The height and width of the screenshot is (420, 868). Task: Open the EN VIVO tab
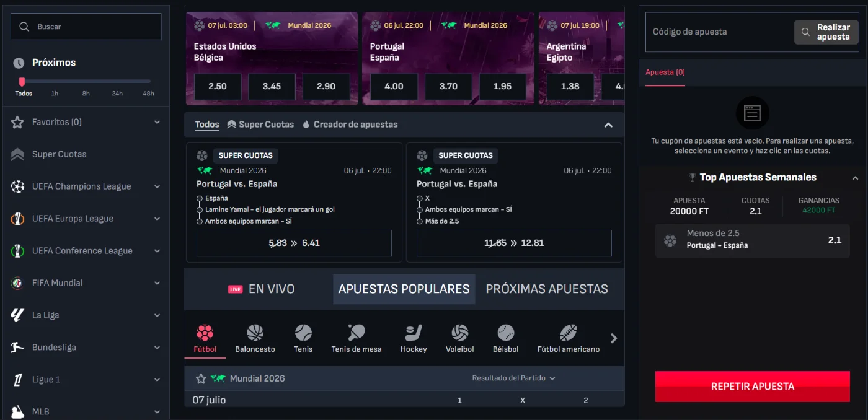(261, 289)
